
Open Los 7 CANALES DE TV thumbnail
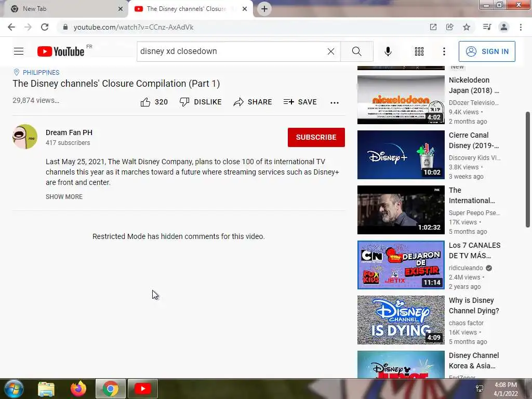pyautogui.click(x=401, y=265)
